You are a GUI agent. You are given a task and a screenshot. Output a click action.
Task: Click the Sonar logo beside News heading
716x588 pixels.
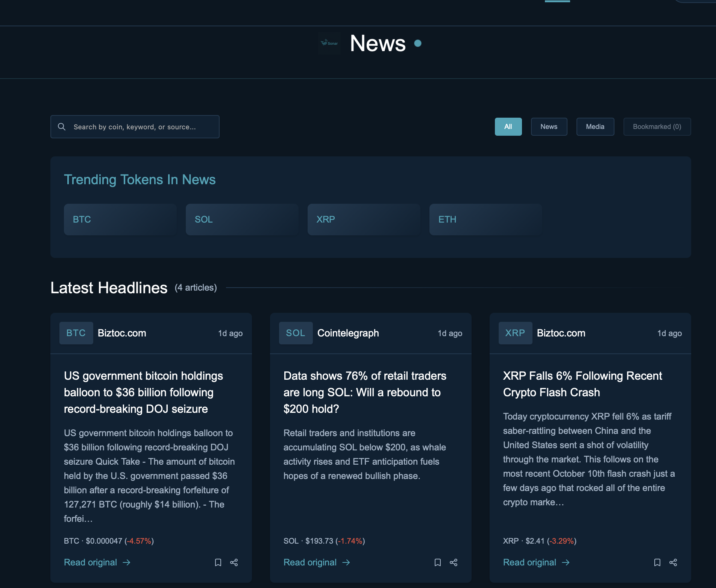tap(329, 43)
